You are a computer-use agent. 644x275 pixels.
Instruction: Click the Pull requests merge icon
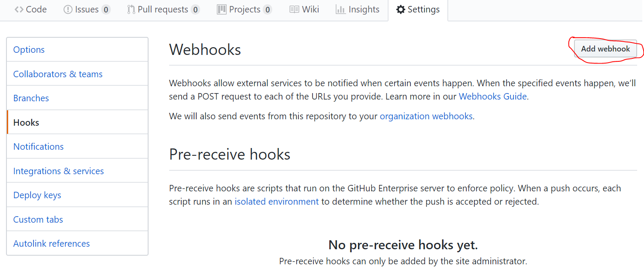(x=131, y=9)
